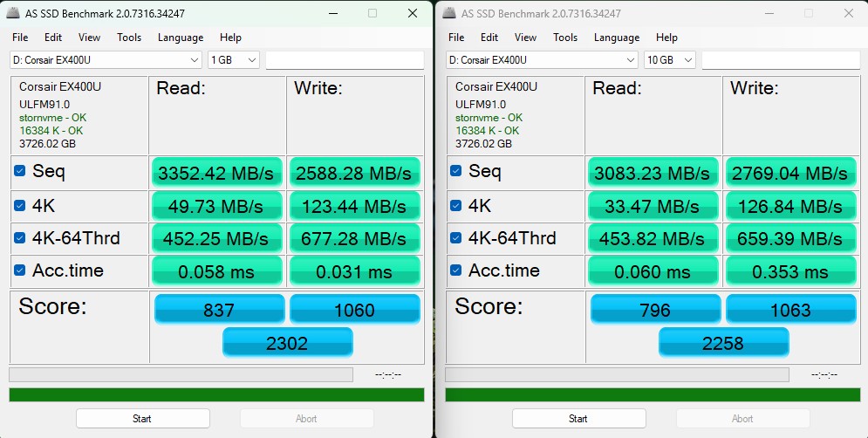Viewport: 868px width, 438px height.
Task: Click access time read 0.058 ms
Action: pos(217,270)
